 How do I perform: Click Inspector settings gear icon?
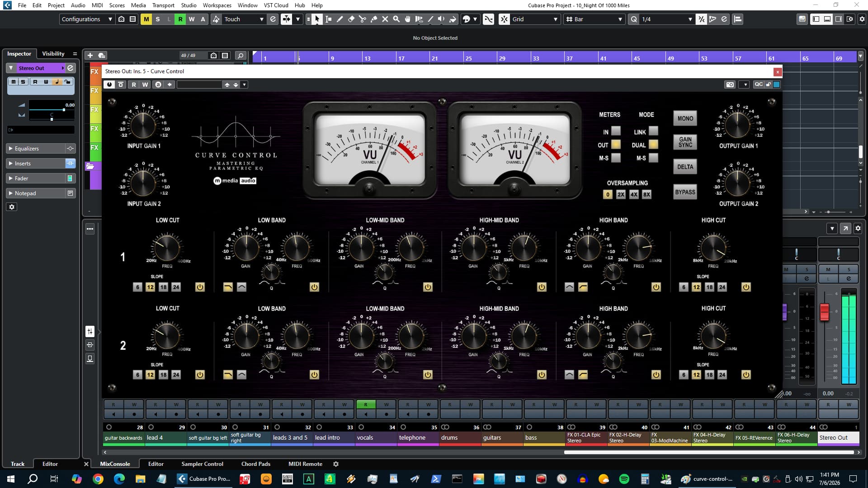tap(12, 206)
